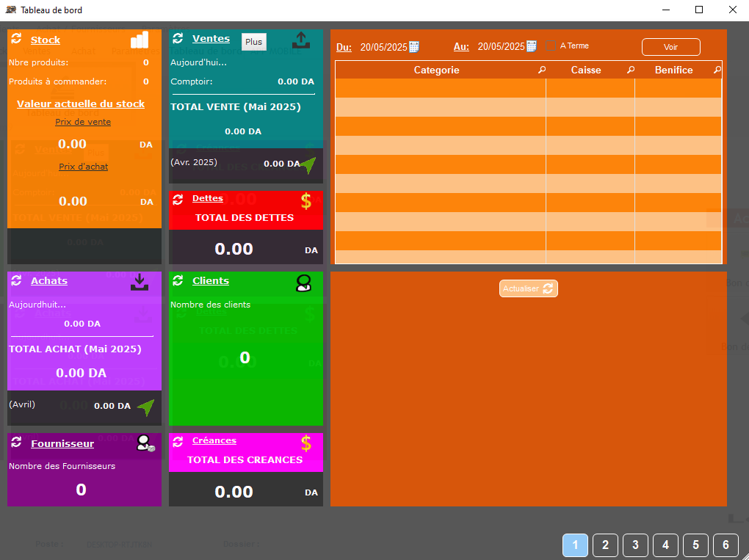The image size is (749, 560).
Task: Switch to page 2
Action: [x=605, y=545]
